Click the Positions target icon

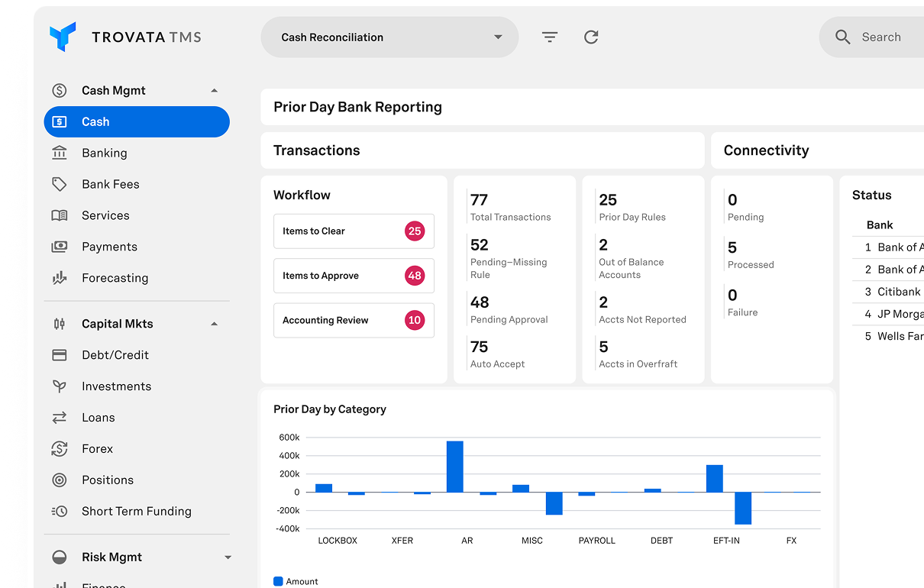coord(59,480)
